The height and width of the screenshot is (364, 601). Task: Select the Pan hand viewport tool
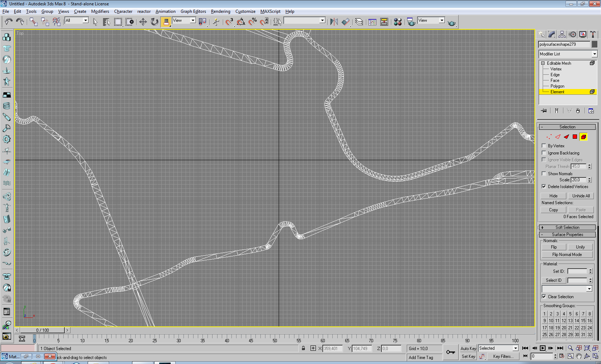click(579, 356)
